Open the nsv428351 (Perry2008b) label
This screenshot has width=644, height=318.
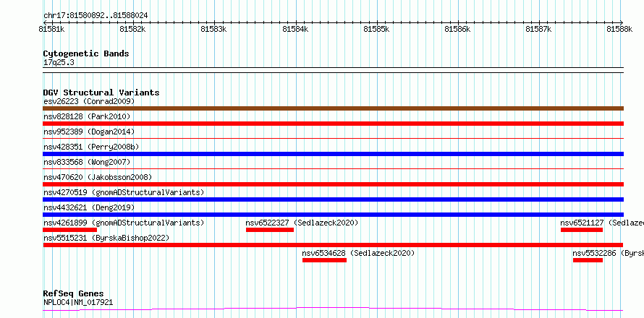point(91,147)
